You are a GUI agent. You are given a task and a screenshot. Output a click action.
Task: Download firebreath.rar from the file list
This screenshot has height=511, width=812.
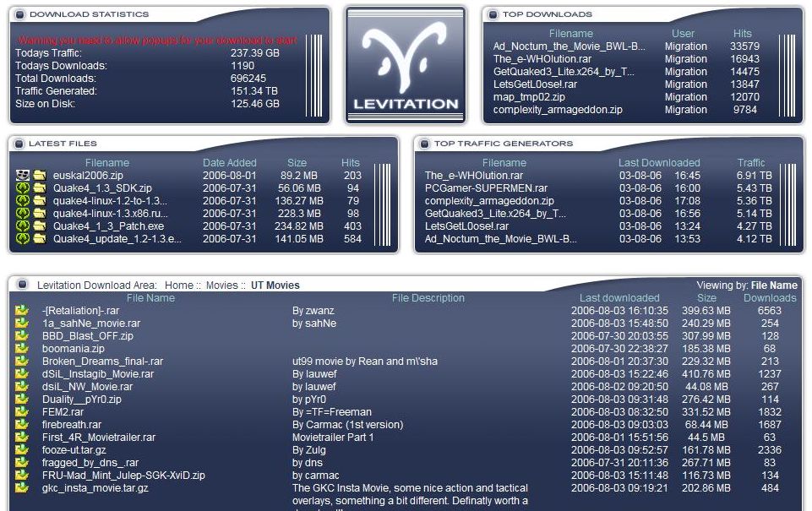tap(72, 425)
